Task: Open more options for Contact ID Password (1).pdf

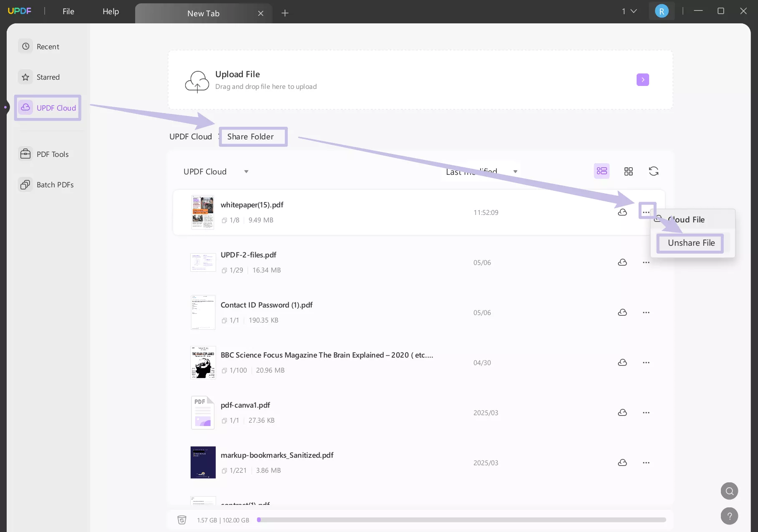Action: click(x=646, y=313)
